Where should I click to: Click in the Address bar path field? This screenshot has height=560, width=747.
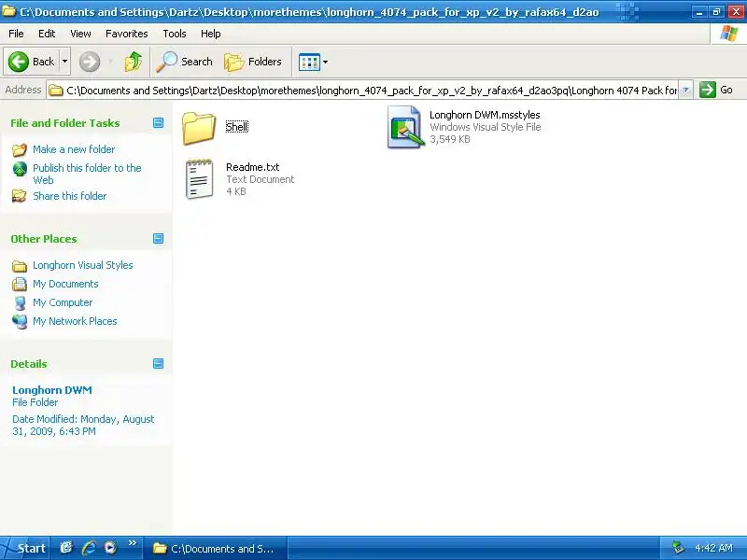(364, 90)
